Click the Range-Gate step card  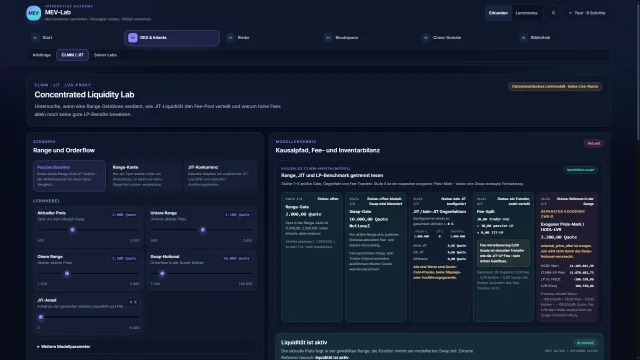click(x=312, y=257)
